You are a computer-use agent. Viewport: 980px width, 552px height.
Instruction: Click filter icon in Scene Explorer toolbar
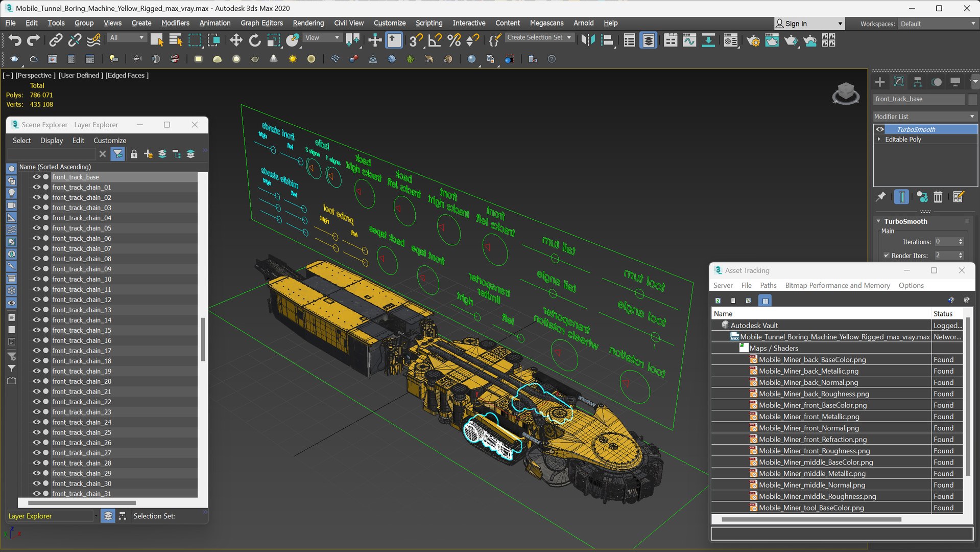[118, 154]
